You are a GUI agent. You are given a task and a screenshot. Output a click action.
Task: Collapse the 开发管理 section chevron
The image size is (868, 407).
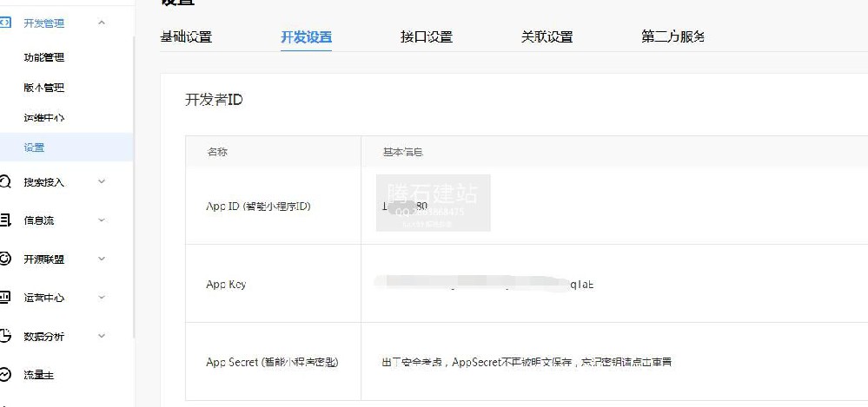click(102, 23)
